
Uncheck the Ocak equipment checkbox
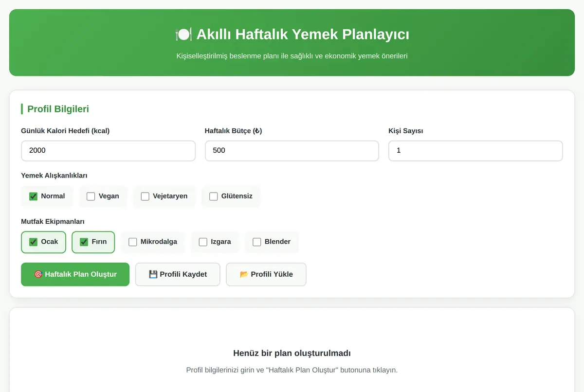click(x=33, y=242)
